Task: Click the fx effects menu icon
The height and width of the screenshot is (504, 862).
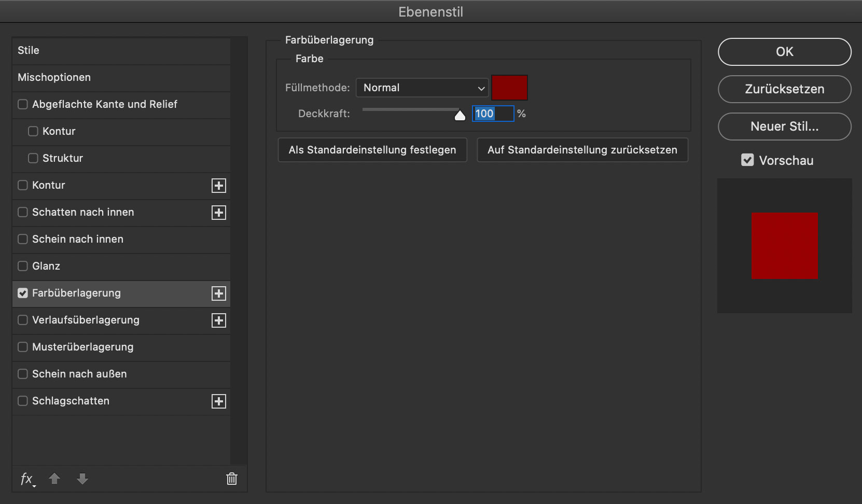Action: point(27,479)
